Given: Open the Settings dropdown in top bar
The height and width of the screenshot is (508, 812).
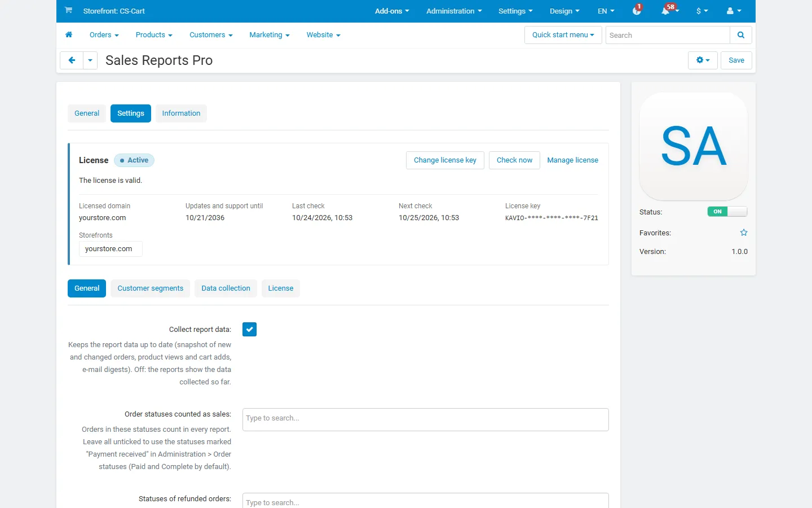Looking at the screenshot, I should coord(515,11).
